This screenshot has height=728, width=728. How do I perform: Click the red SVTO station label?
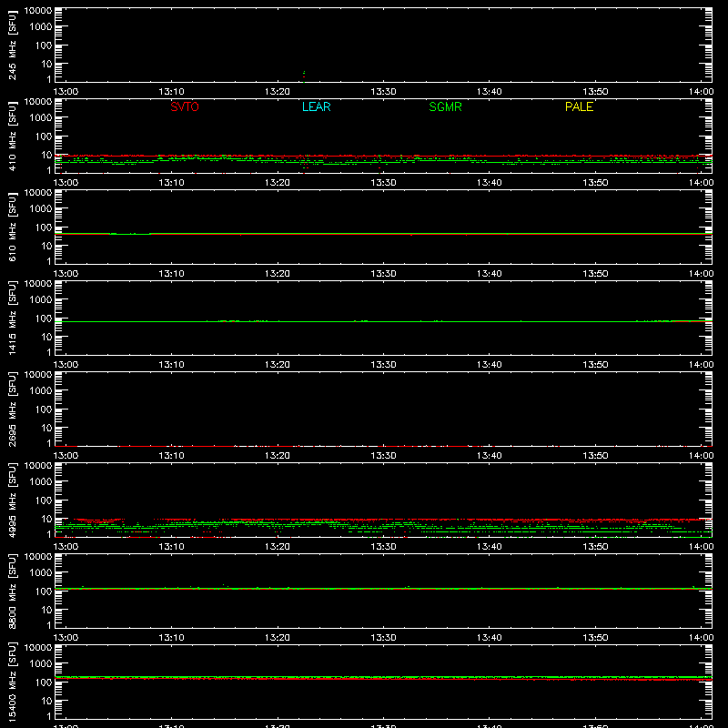[185, 106]
